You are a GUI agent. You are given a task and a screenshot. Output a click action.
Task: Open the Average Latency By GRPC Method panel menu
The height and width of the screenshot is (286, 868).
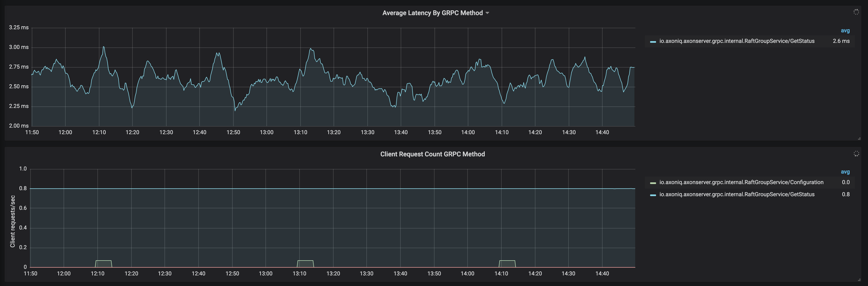(432, 13)
